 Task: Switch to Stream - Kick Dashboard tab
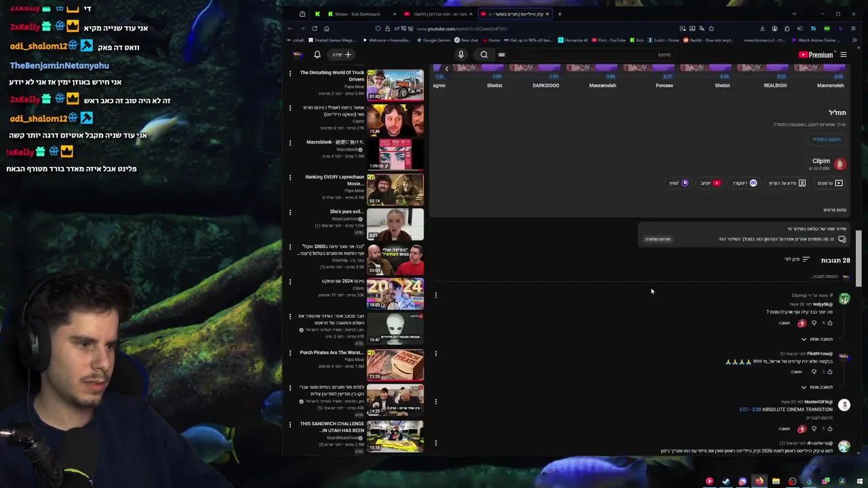click(x=357, y=14)
